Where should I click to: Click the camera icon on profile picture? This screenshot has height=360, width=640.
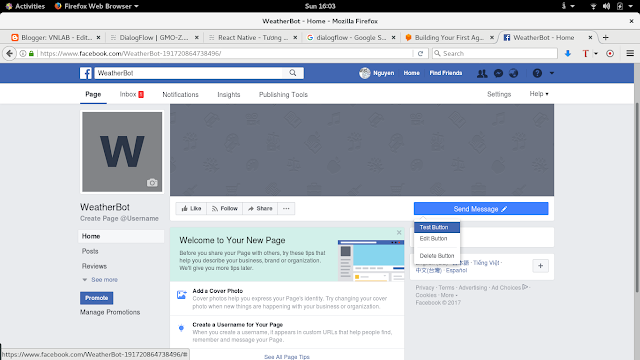point(152,182)
